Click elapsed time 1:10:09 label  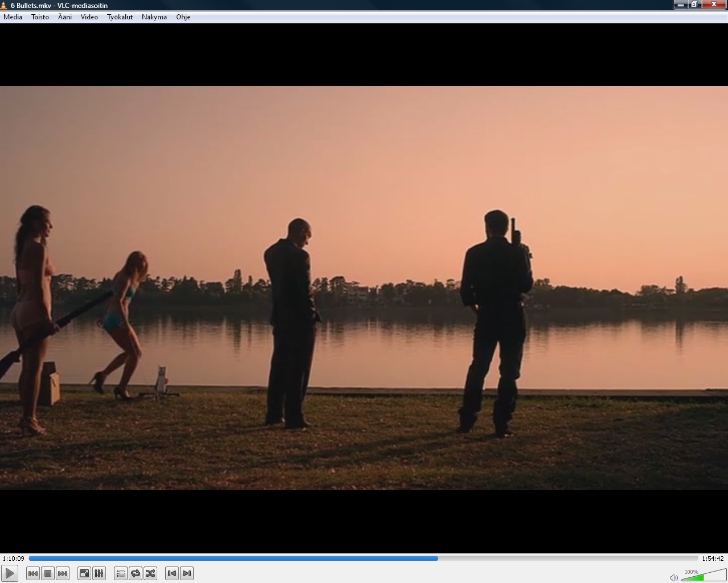[14, 559]
